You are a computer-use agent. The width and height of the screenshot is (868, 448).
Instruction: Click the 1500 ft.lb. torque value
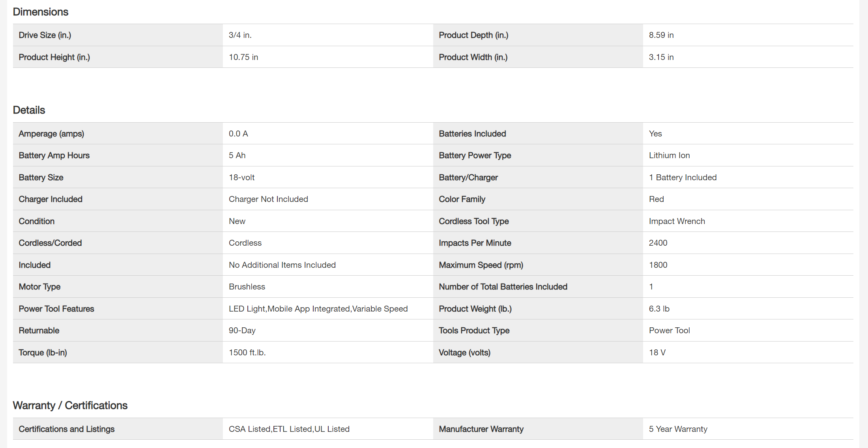(x=247, y=353)
